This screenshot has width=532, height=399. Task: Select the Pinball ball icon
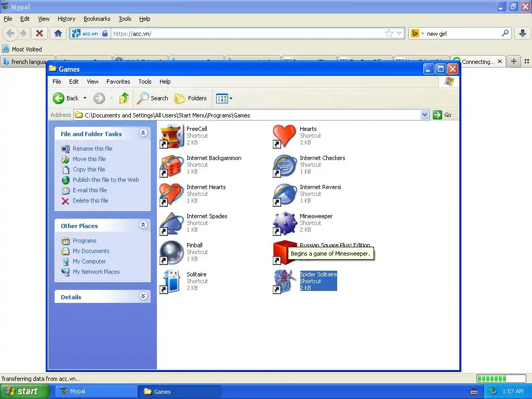pyautogui.click(x=171, y=253)
